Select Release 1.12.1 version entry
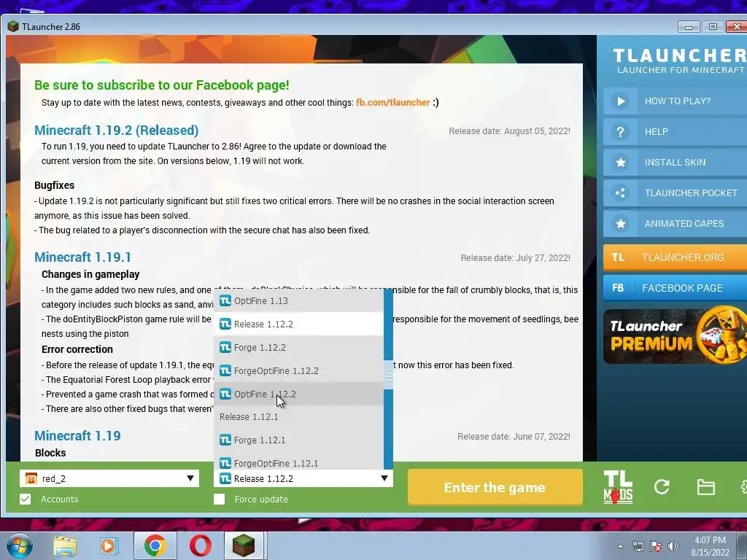 pyautogui.click(x=298, y=416)
